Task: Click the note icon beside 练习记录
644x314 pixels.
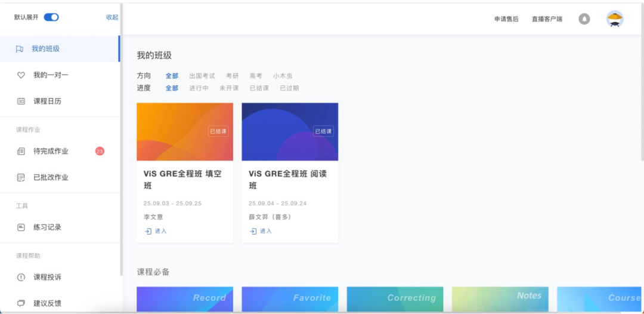Action: pos(21,227)
